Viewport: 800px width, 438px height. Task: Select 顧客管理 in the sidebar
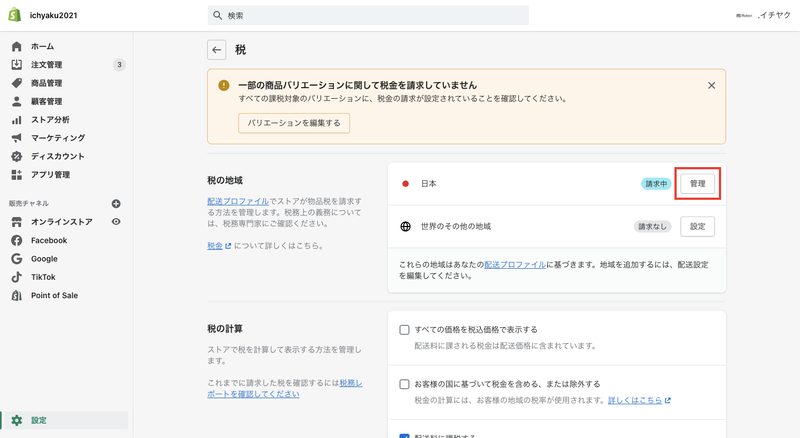[46, 101]
